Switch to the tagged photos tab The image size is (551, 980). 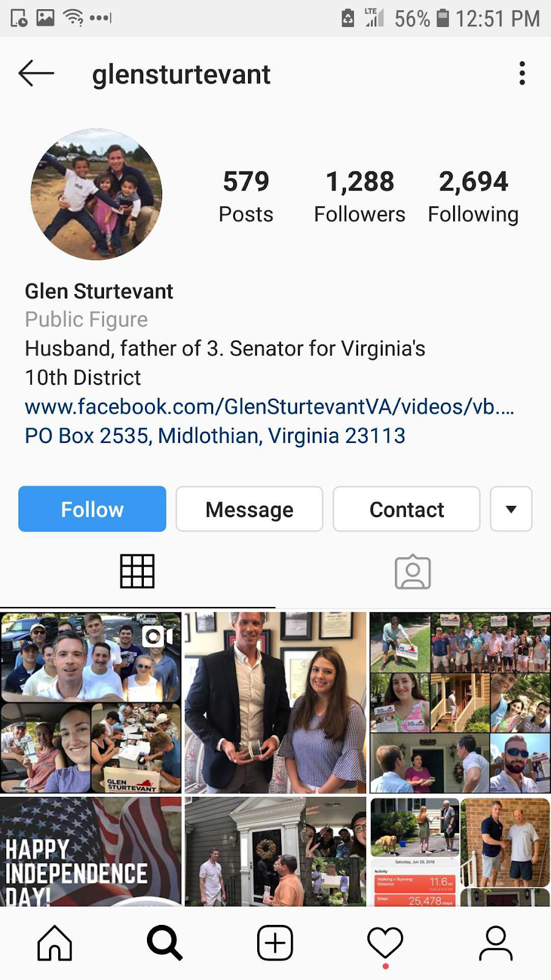pyautogui.click(x=413, y=571)
